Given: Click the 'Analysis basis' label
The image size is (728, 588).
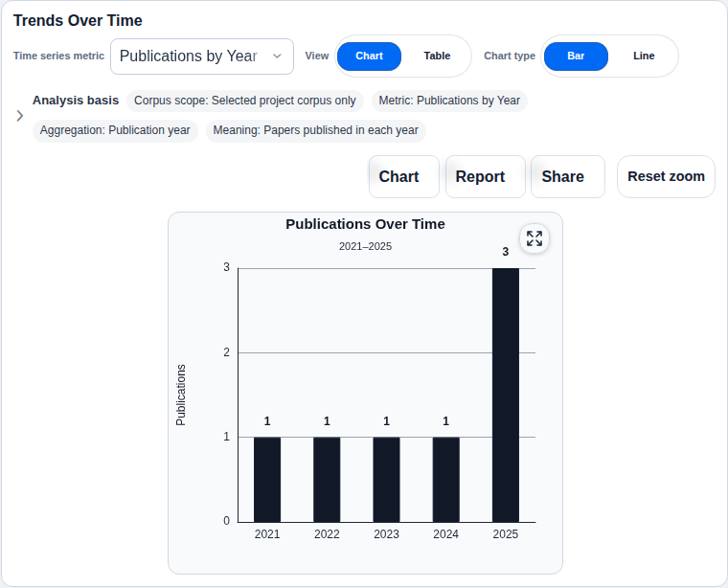Looking at the screenshot, I should pyautogui.click(x=76, y=101).
